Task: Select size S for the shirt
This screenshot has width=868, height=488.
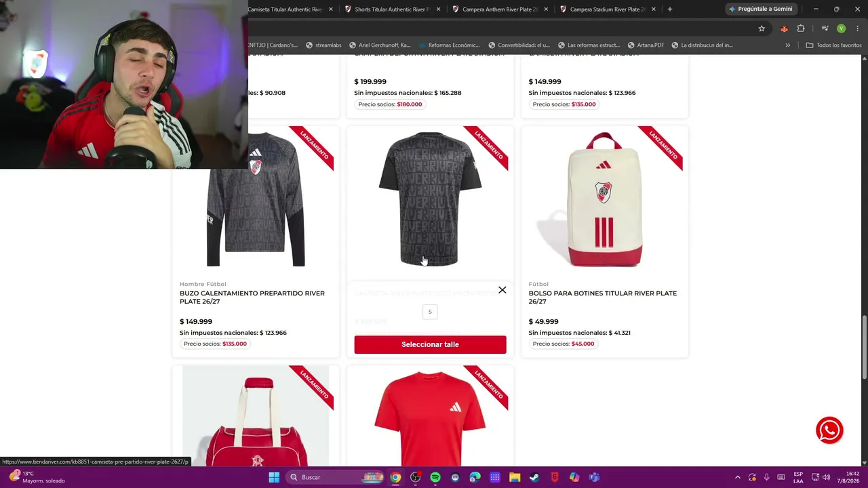Action: click(x=430, y=312)
